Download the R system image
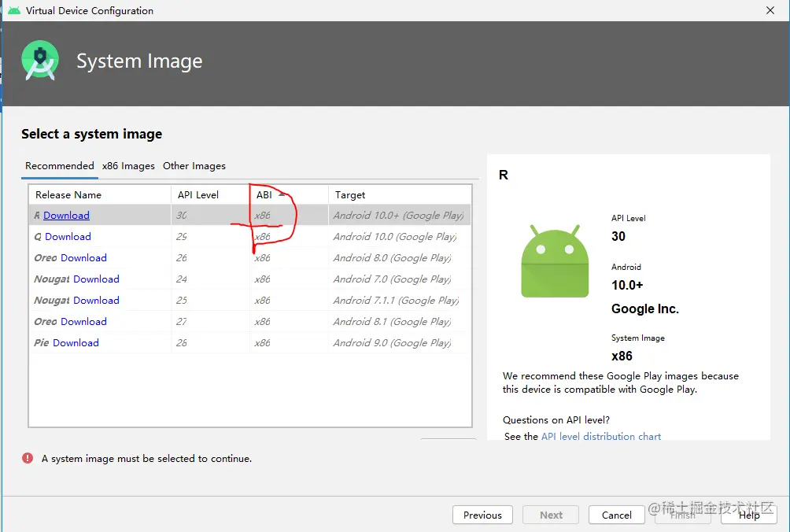The height and width of the screenshot is (532, 790). point(67,215)
